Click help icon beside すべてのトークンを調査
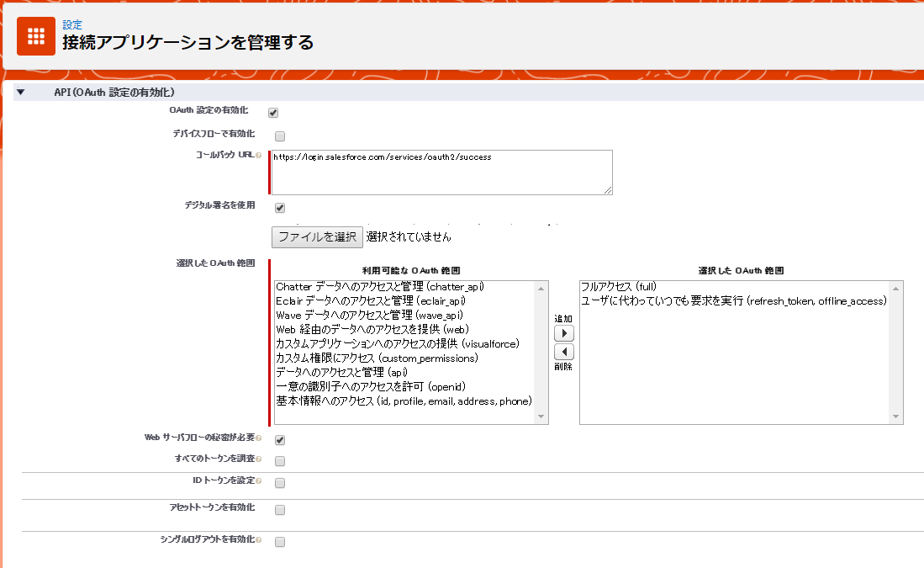Screen dimensions: 924x568 point(259,459)
